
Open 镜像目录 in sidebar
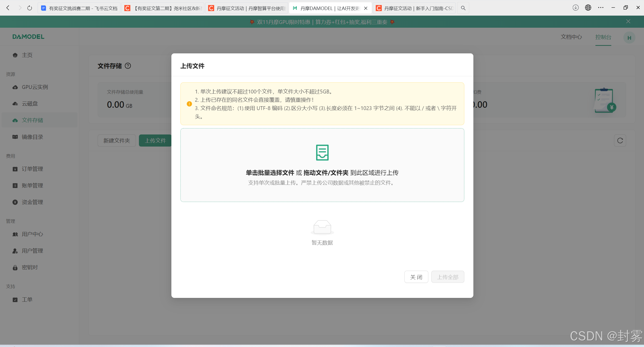(x=32, y=137)
